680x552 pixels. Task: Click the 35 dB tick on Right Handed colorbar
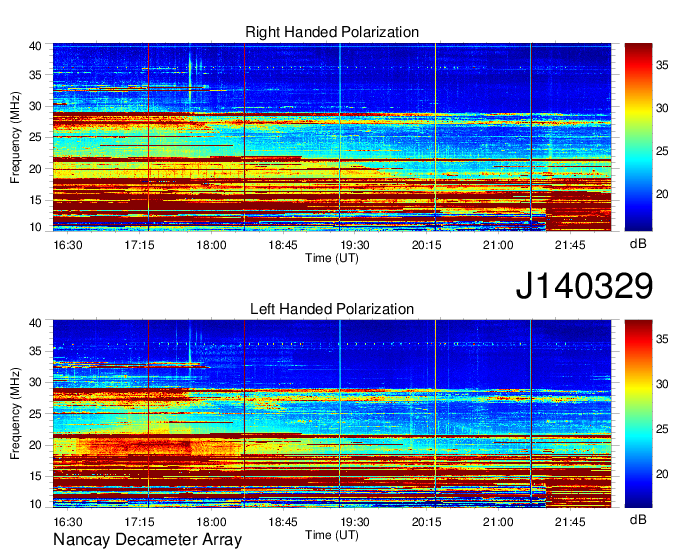[662, 65]
